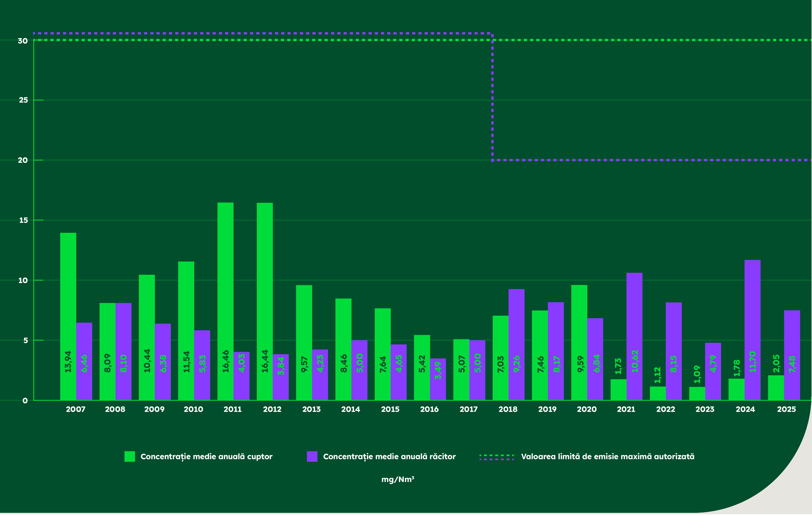This screenshot has height=516, width=812.
Task: Click the 2025 year label on the x-axis
Action: coord(786,409)
